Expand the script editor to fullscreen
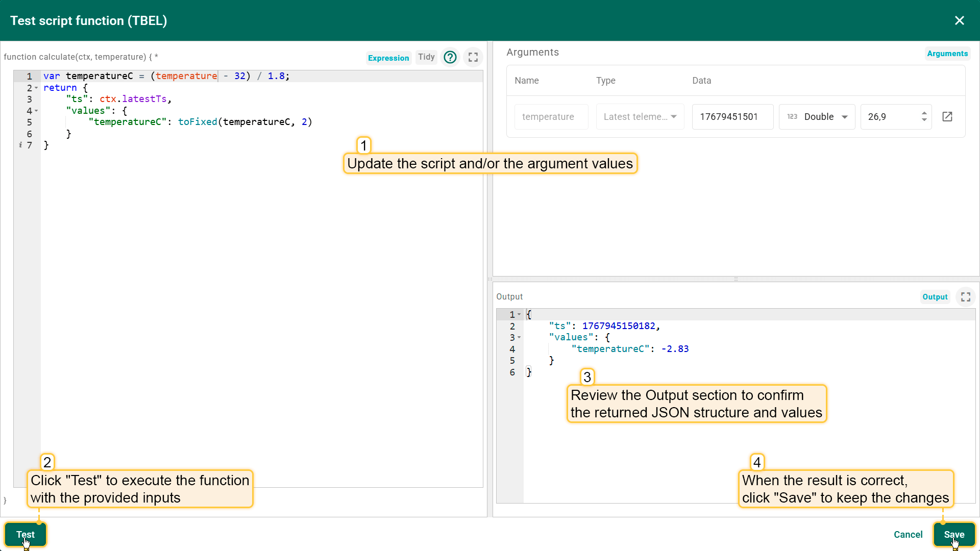Screen dimensions: 980x551 473,57
